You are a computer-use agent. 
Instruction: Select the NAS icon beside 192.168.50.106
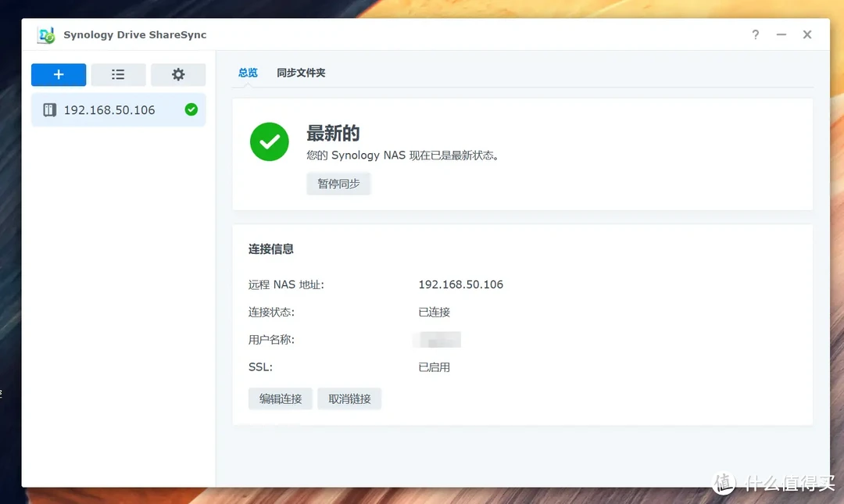coord(49,109)
